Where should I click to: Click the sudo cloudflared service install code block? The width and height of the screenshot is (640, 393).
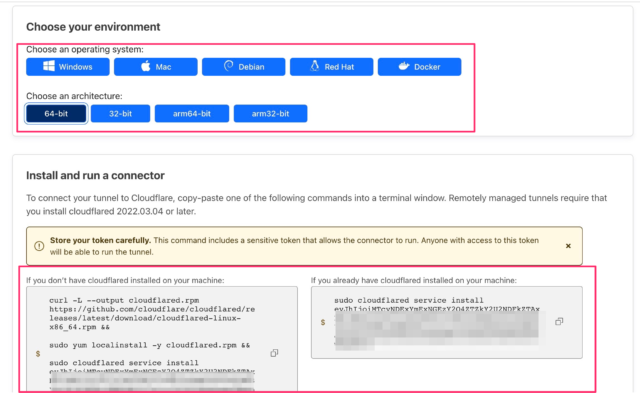pyautogui.click(x=447, y=322)
